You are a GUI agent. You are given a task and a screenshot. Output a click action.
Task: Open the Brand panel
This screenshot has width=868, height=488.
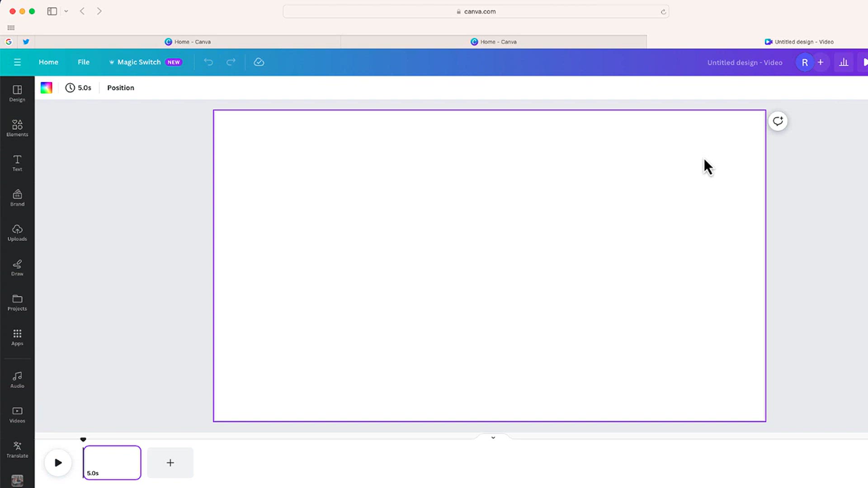(x=17, y=198)
